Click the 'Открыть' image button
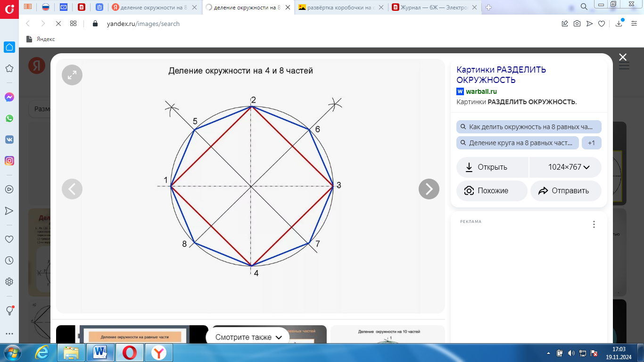This screenshot has width=644, height=362. point(492,167)
